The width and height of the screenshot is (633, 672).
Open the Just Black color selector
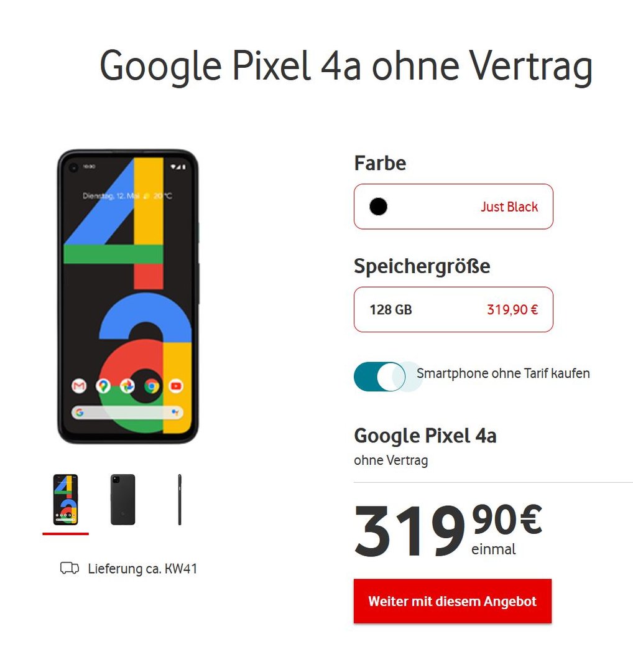453,207
